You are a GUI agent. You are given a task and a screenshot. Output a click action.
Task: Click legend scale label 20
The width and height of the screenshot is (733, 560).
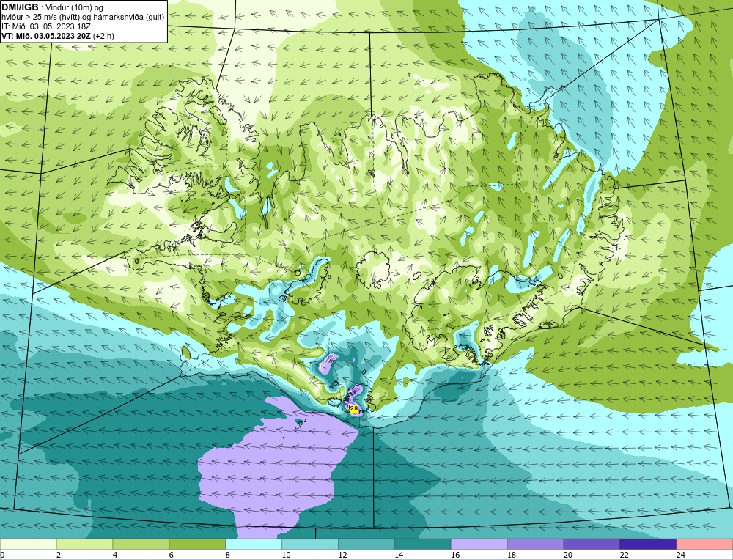[568, 555]
